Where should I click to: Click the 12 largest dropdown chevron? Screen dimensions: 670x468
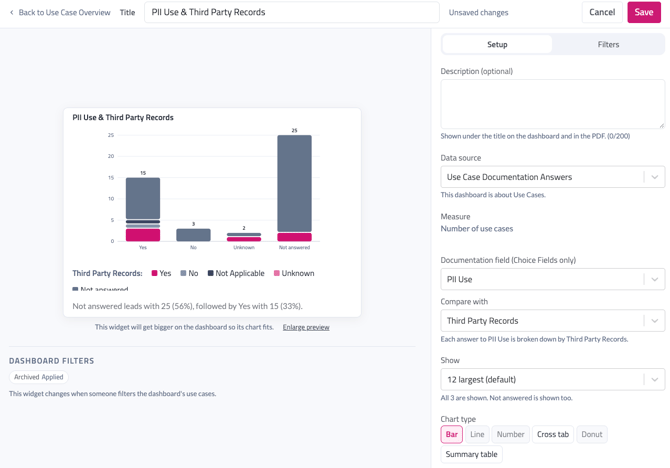pos(654,380)
